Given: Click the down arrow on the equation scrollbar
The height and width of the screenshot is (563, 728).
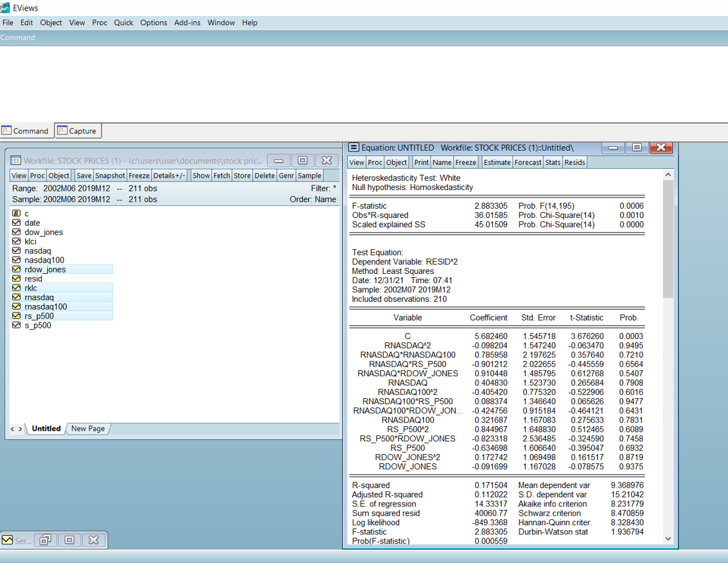Looking at the screenshot, I should [x=668, y=538].
